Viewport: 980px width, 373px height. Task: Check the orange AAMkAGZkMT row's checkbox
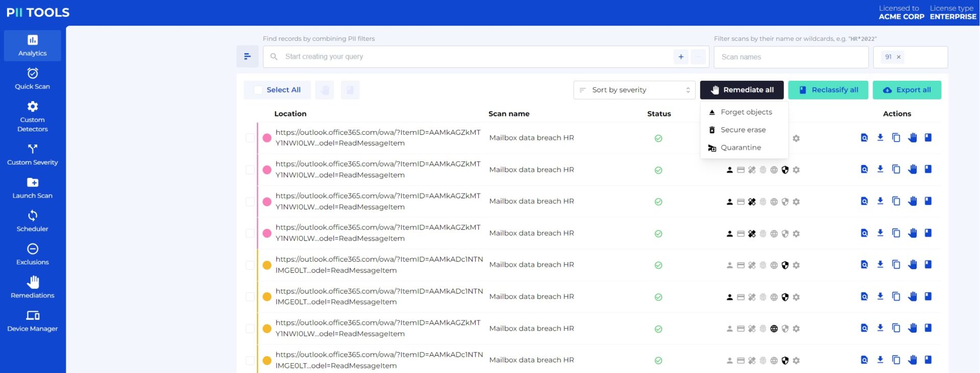point(250,329)
